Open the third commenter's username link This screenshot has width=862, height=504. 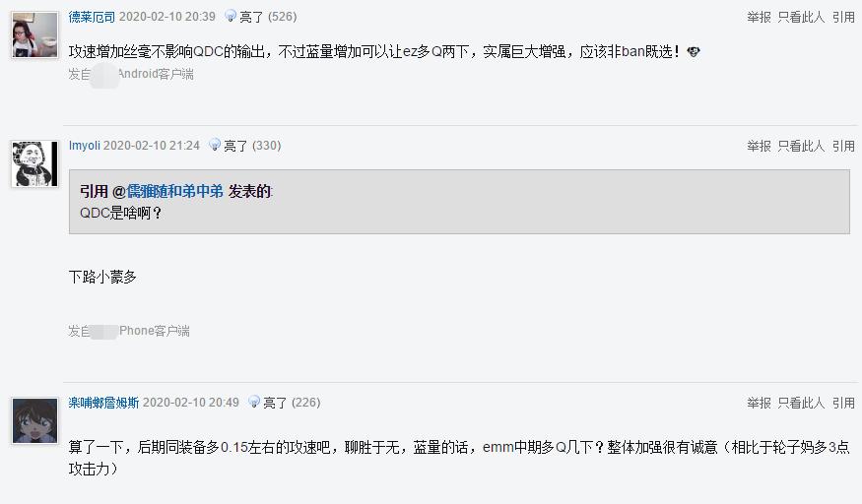pos(103,403)
